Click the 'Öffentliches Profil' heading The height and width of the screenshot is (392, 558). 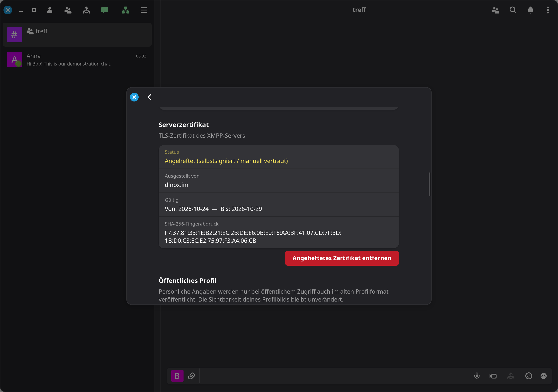[x=187, y=280]
